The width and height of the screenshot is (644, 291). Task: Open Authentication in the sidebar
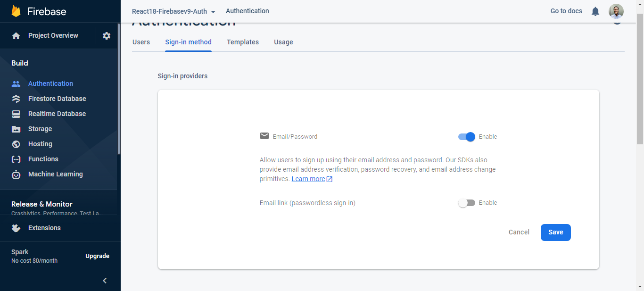pos(50,83)
